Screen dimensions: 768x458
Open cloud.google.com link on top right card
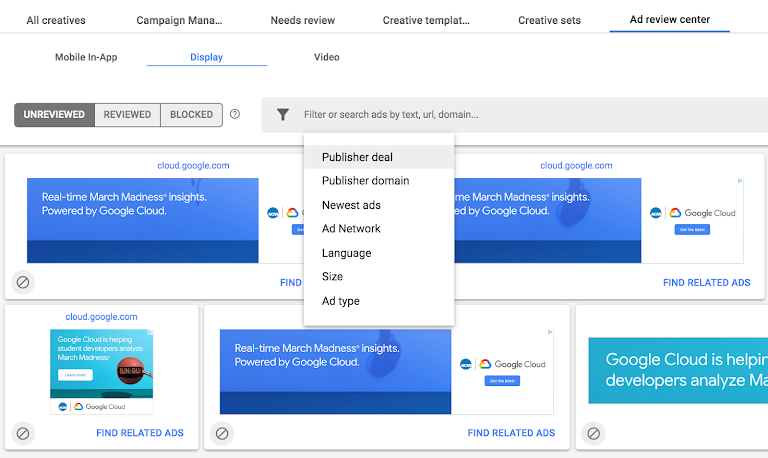coord(576,166)
